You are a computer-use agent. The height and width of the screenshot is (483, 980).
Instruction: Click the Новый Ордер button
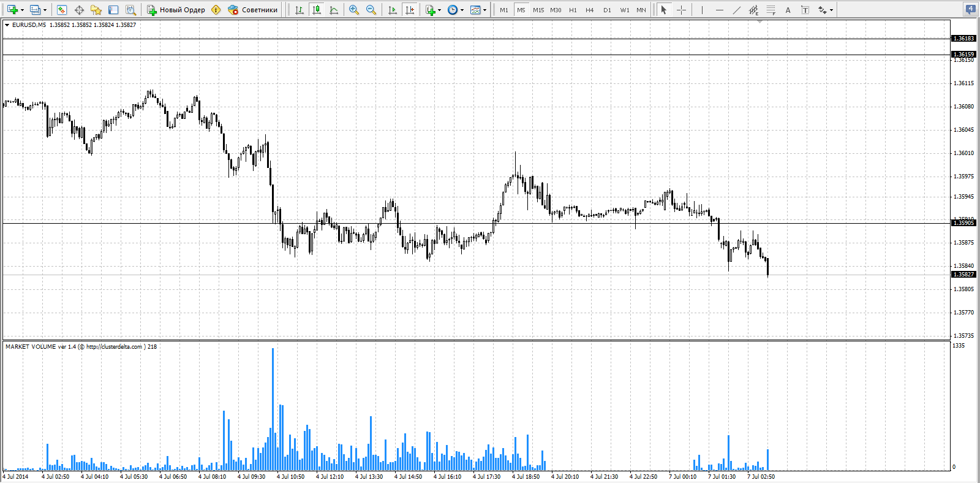click(x=176, y=10)
